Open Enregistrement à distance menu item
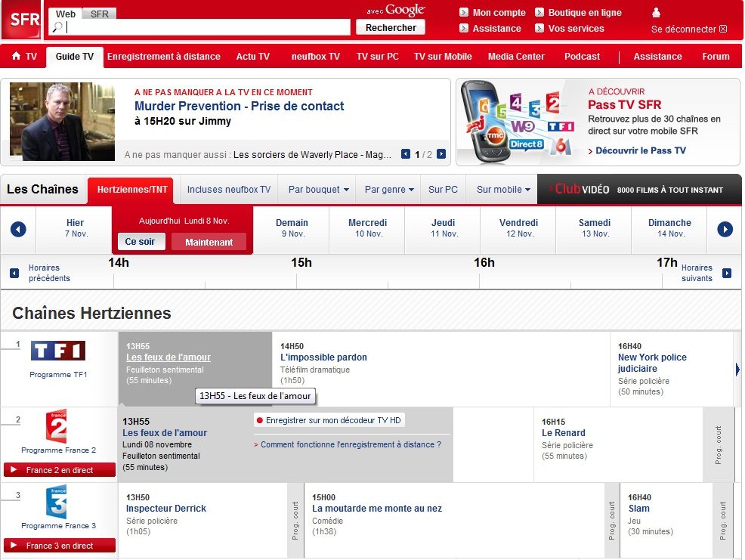 164,57
